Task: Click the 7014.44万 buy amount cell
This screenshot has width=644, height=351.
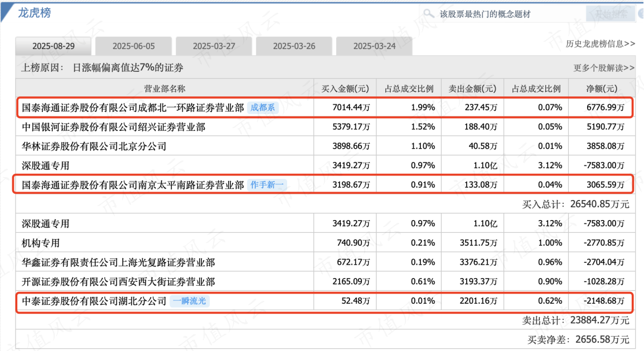Action: [351, 108]
